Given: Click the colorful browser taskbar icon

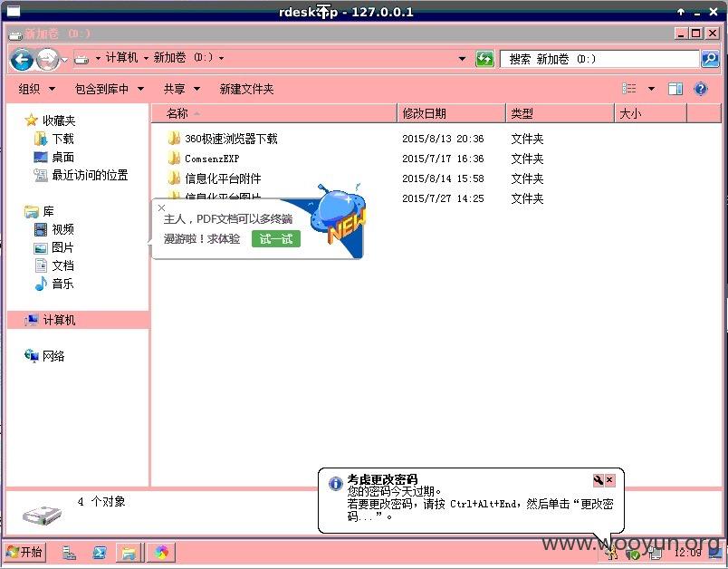Looking at the screenshot, I should (x=161, y=553).
